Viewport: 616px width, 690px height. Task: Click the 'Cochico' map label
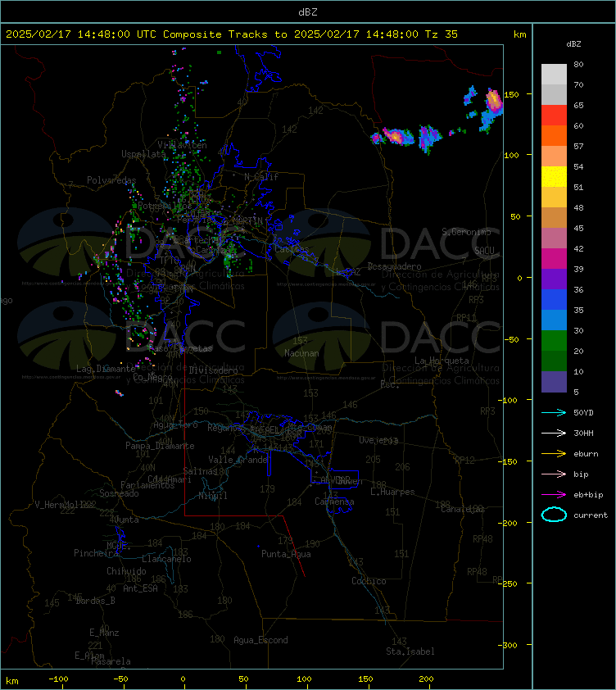(369, 581)
